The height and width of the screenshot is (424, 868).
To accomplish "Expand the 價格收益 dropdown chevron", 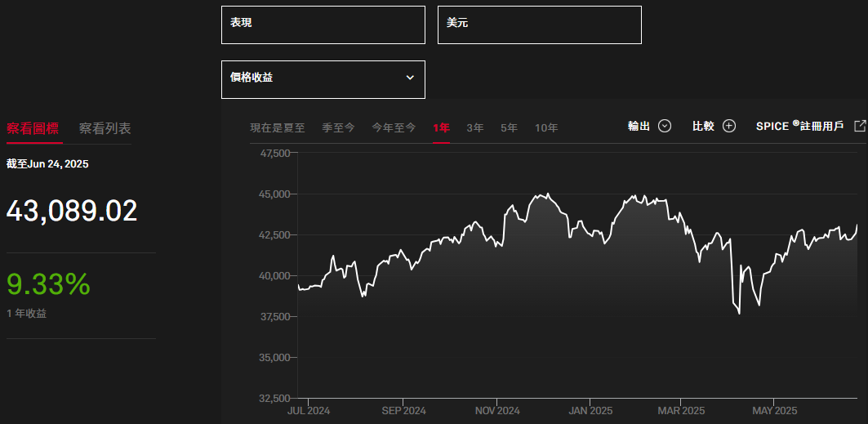I will 410,78.
